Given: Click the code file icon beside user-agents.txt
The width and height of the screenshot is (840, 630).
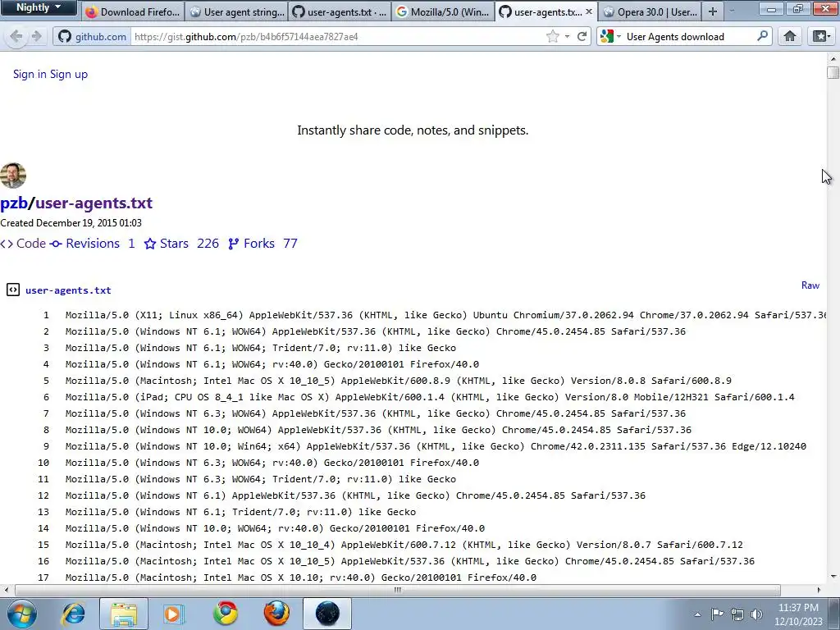Looking at the screenshot, I should point(13,290).
